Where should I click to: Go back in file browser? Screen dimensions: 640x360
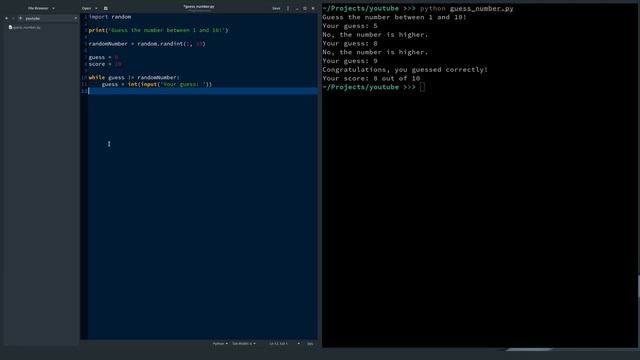tap(7, 18)
